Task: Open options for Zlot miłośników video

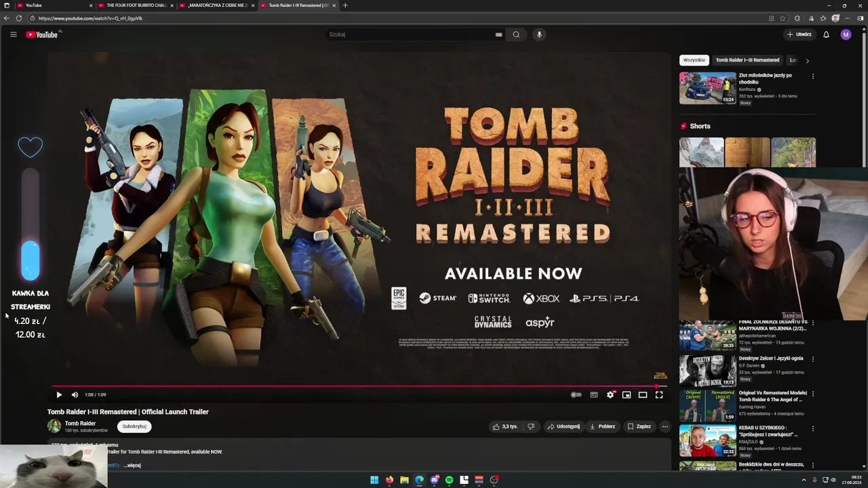Action: pyautogui.click(x=812, y=76)
